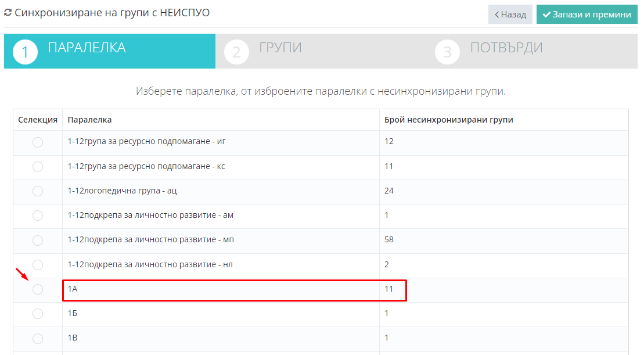Image resolution: width=644 pixels, height=355 pixels.
Task: Select radio for личностно развитие - ам
Action: (38, 216)
